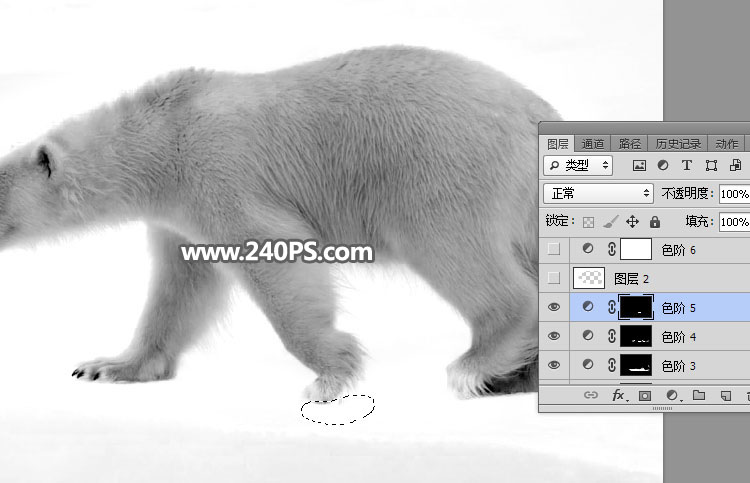
Task: Select the 图层 tab
Action: [558, 144]
